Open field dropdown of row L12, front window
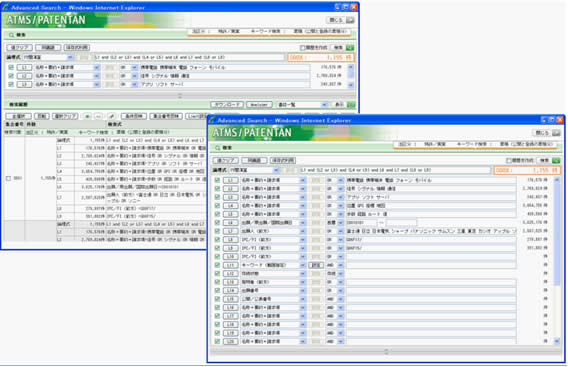568x367 pixels. coord(302,274)
